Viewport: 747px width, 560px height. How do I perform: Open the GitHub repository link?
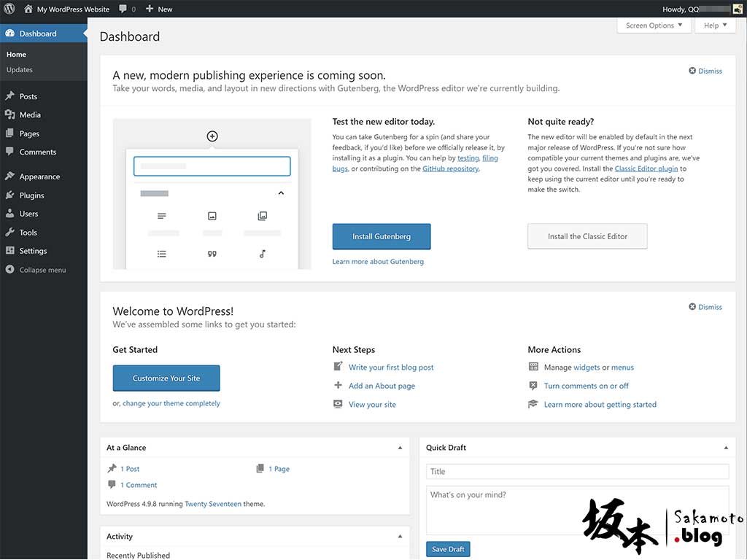tap(451, 168)
